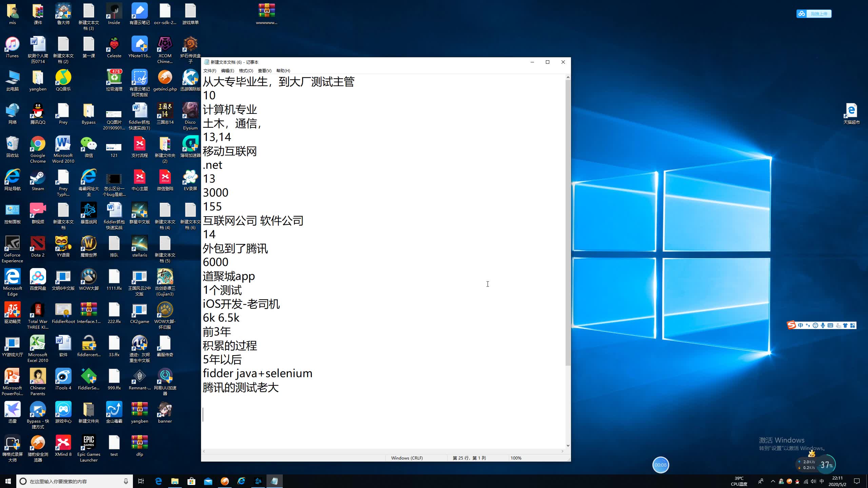Click the text line "外包到了腾讯"
The height and width of the screenshot is (488, 868).
(x=235, y=248)
